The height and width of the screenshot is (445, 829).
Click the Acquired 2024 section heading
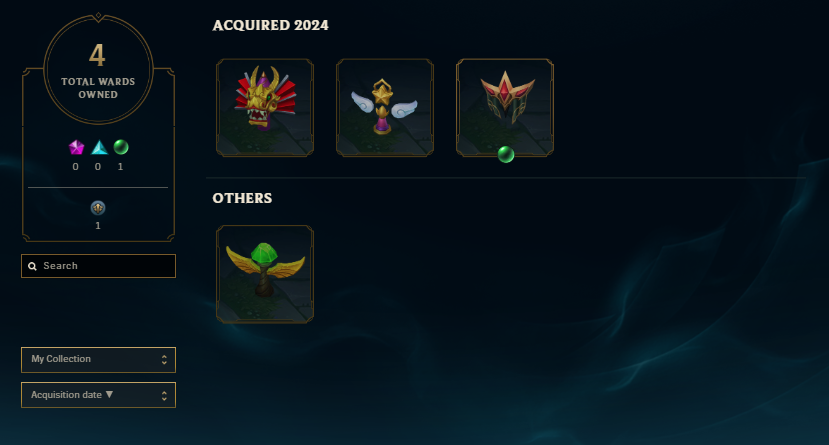tap(270, 25)
